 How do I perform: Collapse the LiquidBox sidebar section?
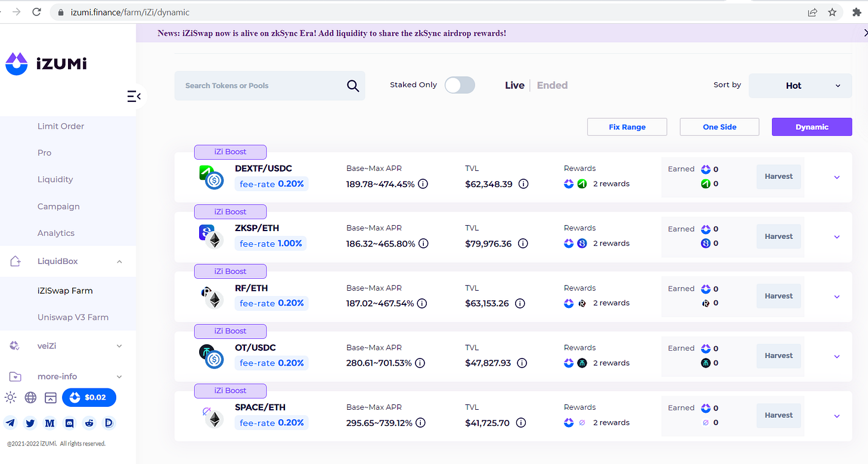click(x=119, y=261)
